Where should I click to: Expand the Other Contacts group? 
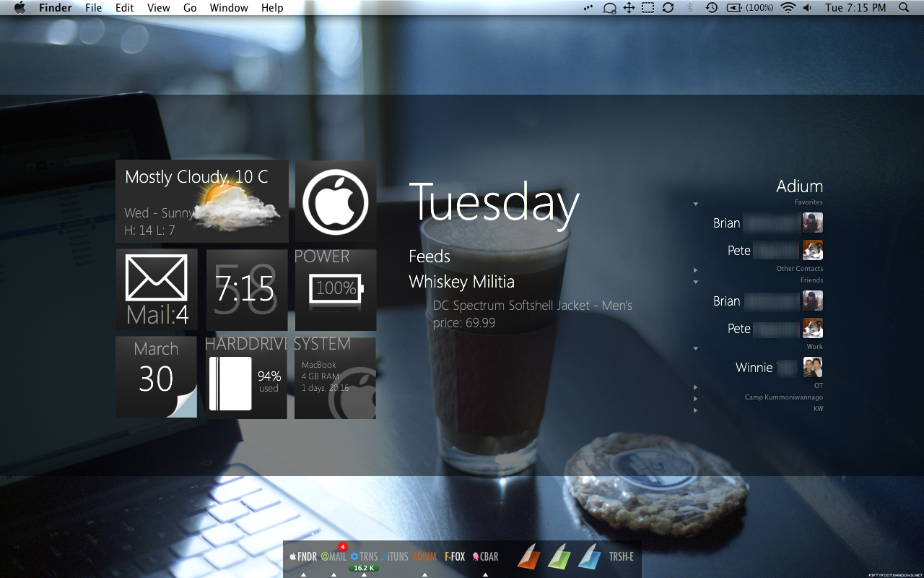tap(696, 269)
